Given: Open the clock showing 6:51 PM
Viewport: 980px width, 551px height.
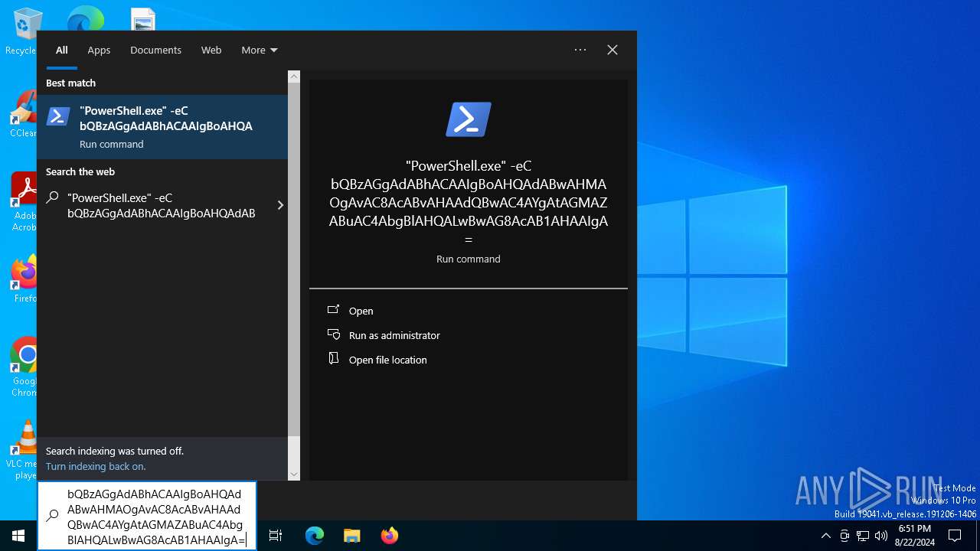Looking at the screenshot, I should click(x=915, y=536).
